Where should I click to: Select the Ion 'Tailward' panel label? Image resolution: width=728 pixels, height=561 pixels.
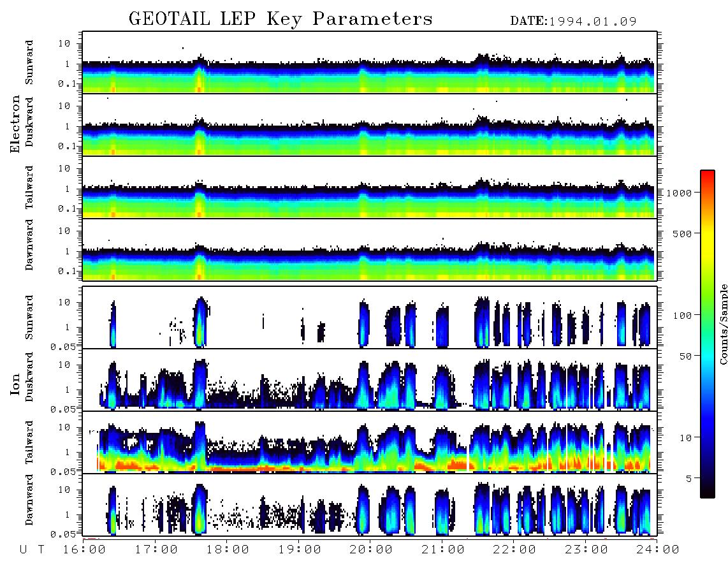tap(29, 442)
